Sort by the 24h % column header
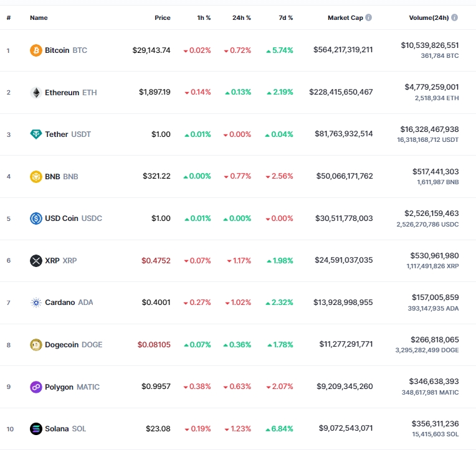This screenshot has height=450, width=476. 241,17
